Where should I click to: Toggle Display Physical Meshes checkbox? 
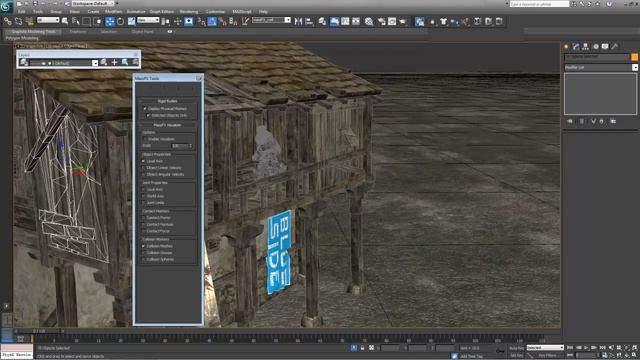[145, 109]
